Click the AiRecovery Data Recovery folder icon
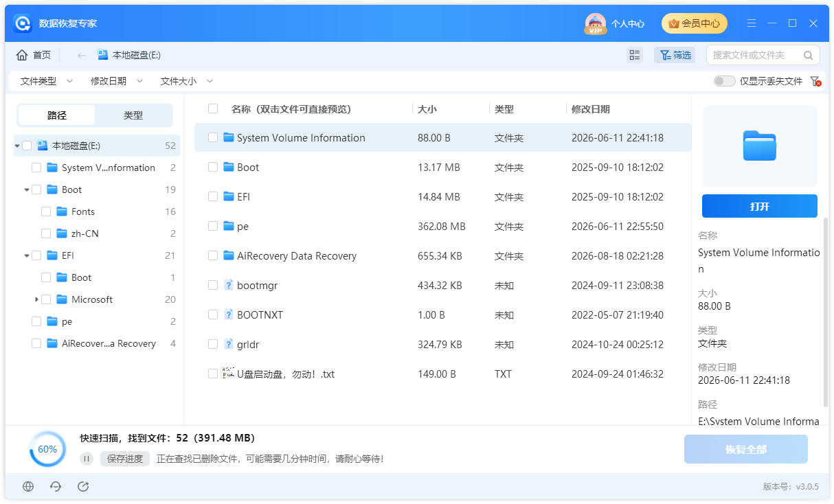The image size is (834, 504). click(229, 255)
